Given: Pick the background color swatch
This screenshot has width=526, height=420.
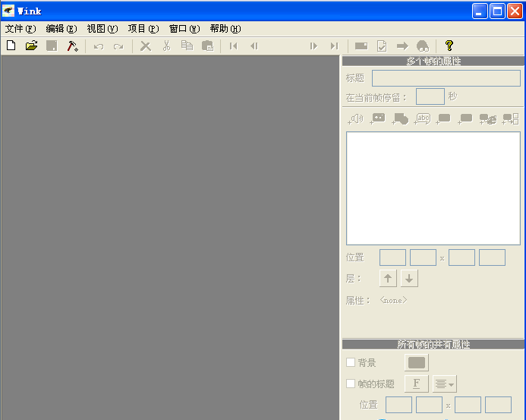Looking at the screenshot, I should 417,363.
